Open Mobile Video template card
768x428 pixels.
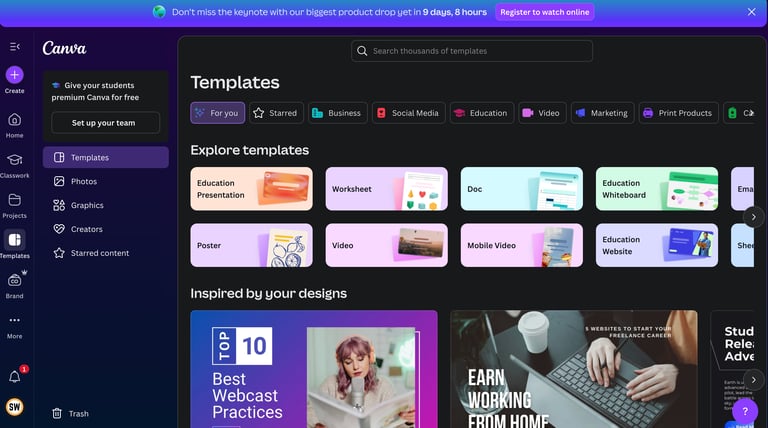522,245
